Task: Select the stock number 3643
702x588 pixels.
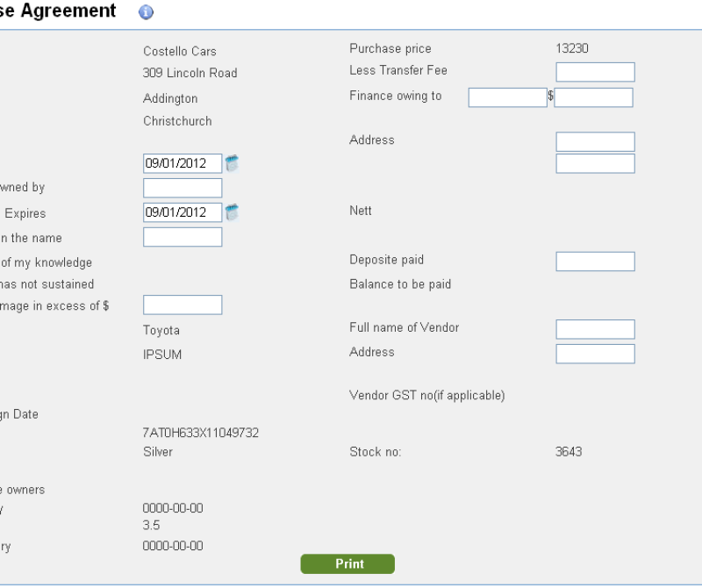Action: tap(569, 452)
